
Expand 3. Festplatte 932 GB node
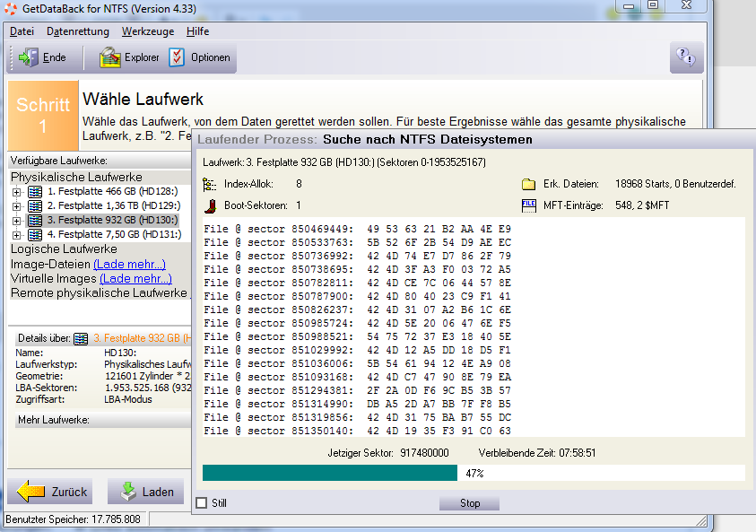click(16, 221)
